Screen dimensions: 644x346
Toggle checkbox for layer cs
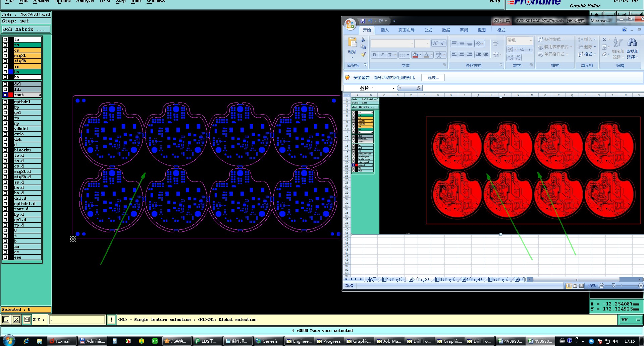pos(5,50)
